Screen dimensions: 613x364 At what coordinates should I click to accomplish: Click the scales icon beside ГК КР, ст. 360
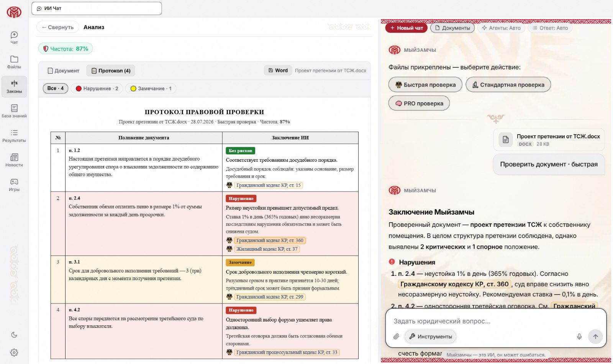(229, 240)
